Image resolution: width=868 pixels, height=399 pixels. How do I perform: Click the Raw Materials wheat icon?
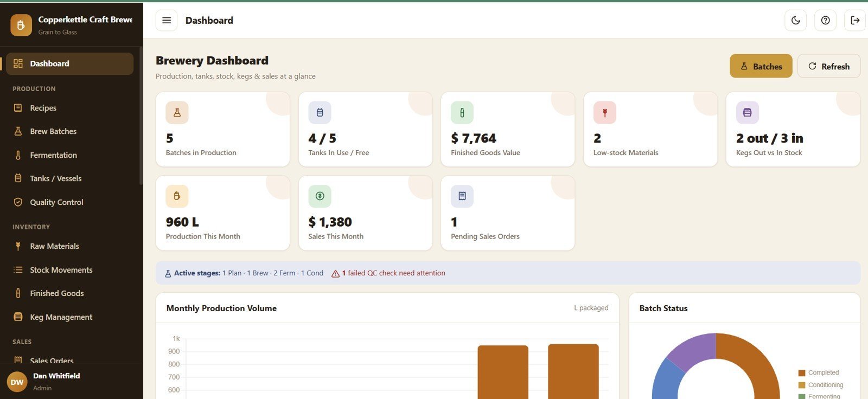(18, 246)
